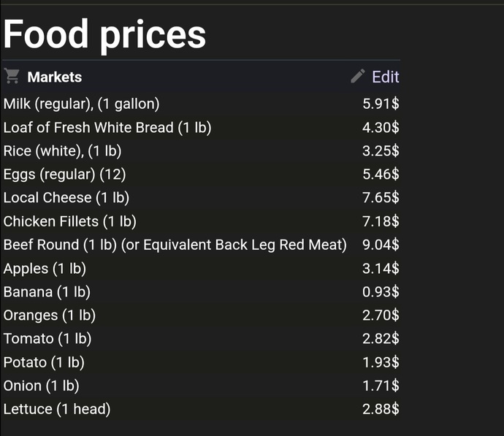Select the Rice (white) price 3.25$
Image resolution: width=504 pixels, height=436 pixels.
(x=381, y=151)
